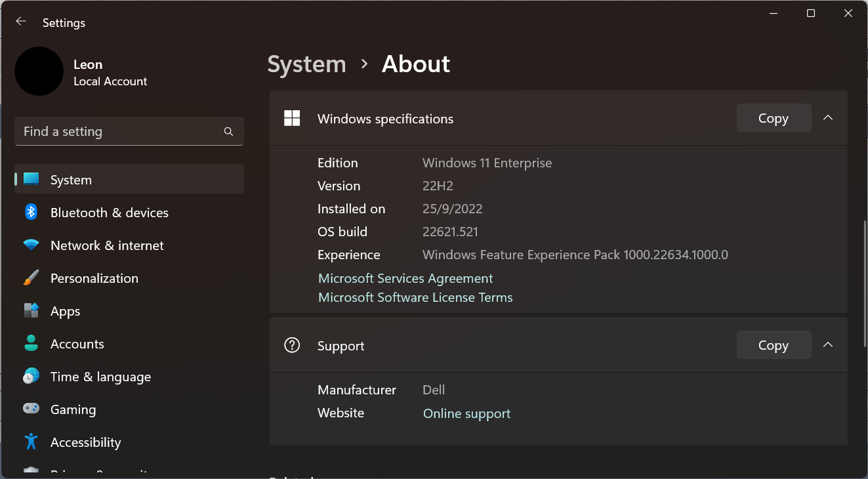Image resolution: width=868 pixels, height=479 pixels.
Task: Collapse the Windows specifications section
Action: pyautogui.click(x=828, y=118)
